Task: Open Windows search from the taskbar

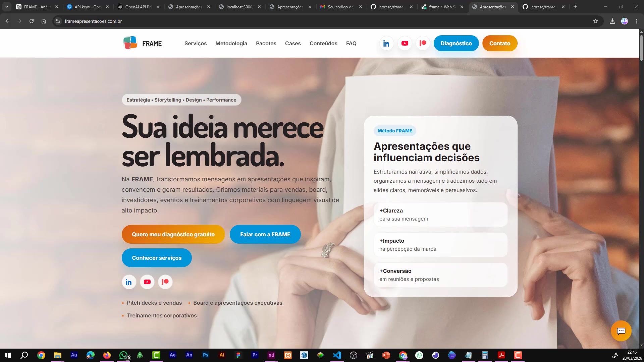Action: pos(24,355)
